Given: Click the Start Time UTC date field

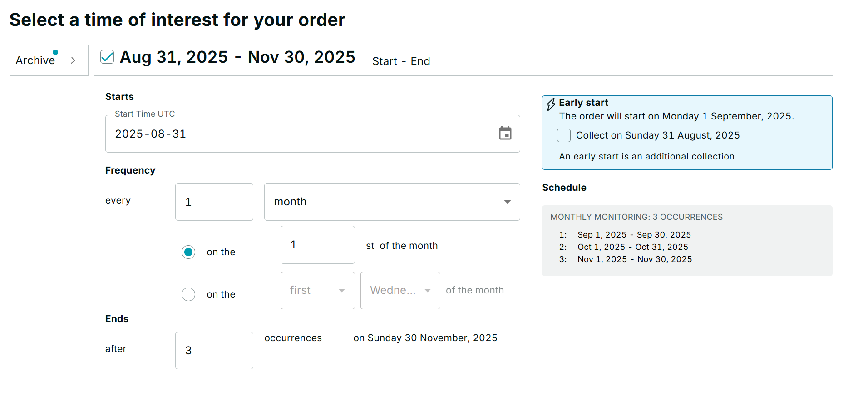Looking at the screenshot, I should (x=300, y=134).
